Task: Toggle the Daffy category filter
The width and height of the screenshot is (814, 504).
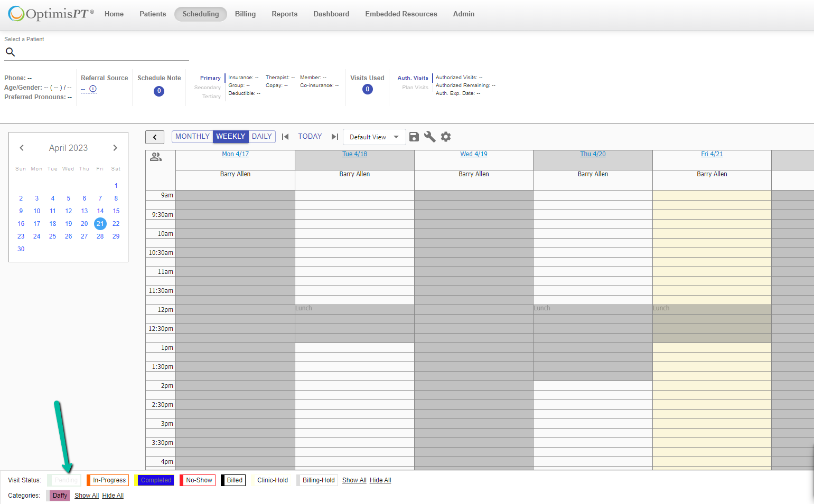Action: click(x=58, y=495)
